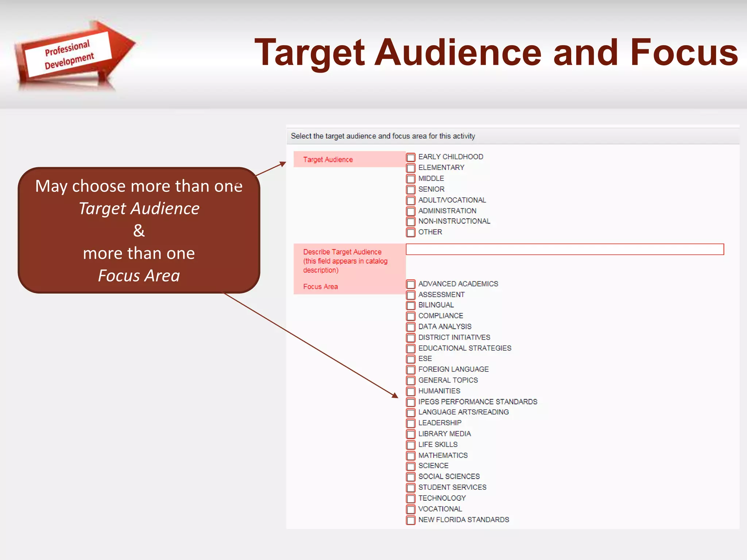The image size is (747, 560).
Task: Check FOREIGN LANGUAGE checkbox
Action: [411, 370]
